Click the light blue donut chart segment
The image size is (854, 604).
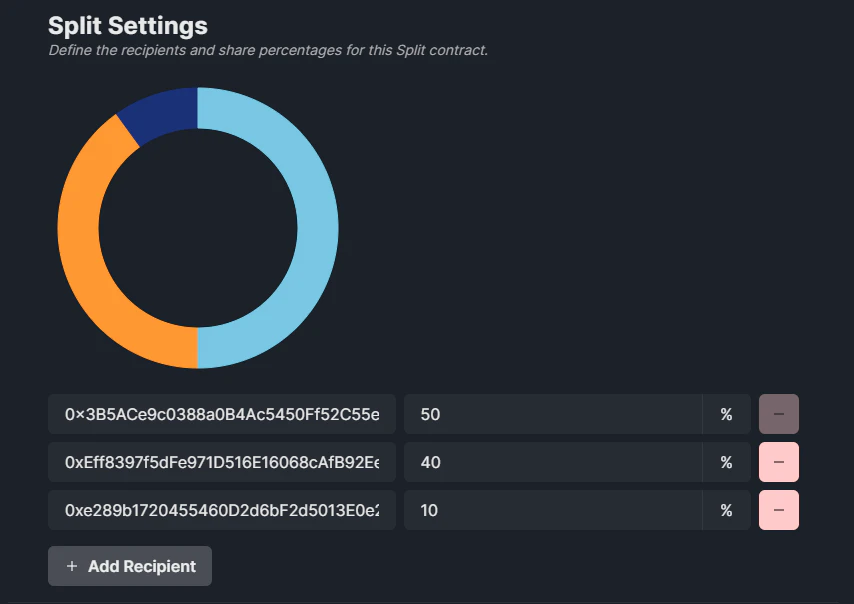318,228
